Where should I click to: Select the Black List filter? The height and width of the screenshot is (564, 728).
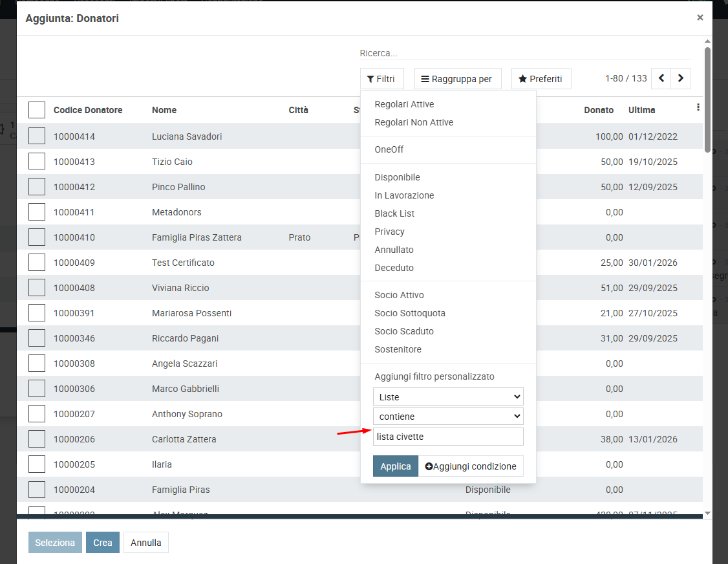(394, 213)
